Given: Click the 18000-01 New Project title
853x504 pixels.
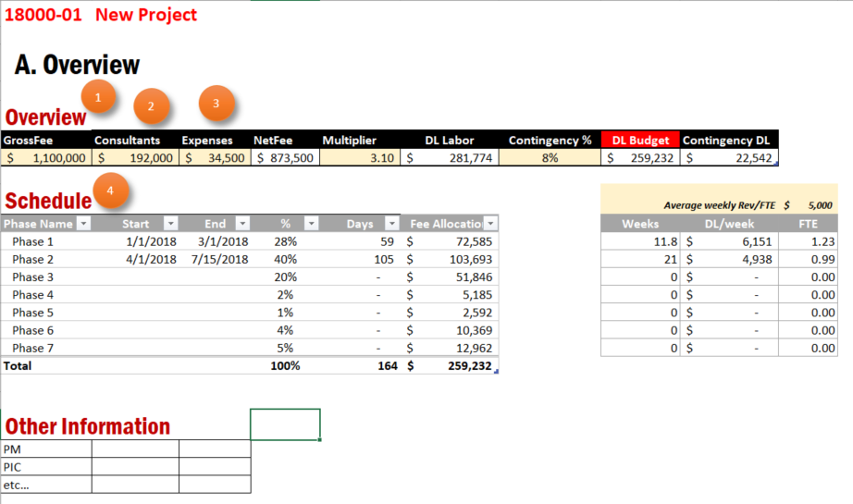Looking at the screenshot, I should click(101, 15).
